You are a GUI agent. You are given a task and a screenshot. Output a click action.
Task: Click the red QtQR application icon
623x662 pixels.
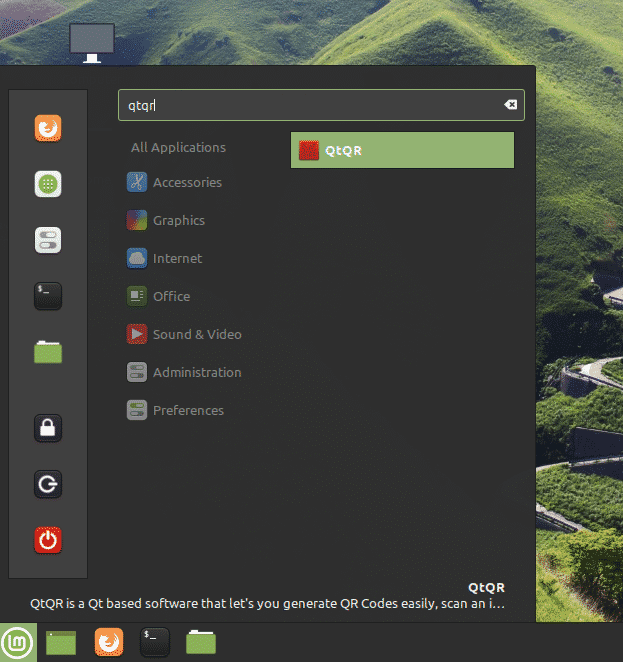309,150
